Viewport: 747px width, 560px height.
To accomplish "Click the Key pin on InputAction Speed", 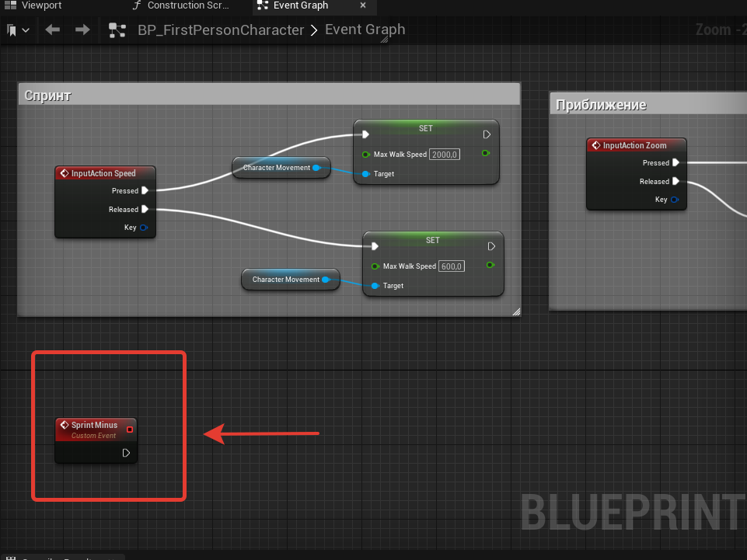I will pos(144,228).
